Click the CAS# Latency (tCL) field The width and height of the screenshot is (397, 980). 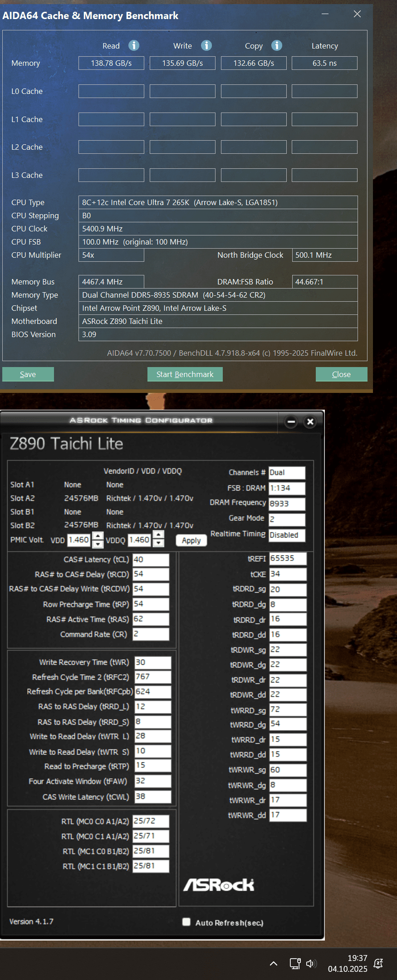(x=151, y=560)
